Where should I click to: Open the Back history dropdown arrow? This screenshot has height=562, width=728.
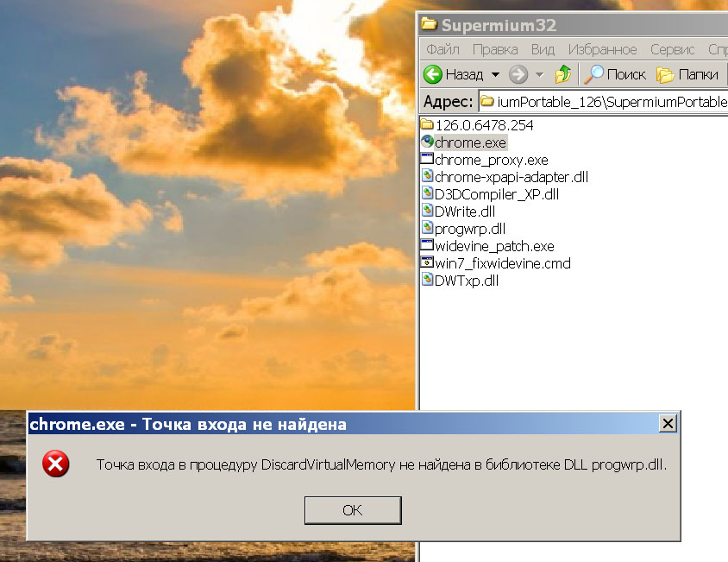[495, 74]
